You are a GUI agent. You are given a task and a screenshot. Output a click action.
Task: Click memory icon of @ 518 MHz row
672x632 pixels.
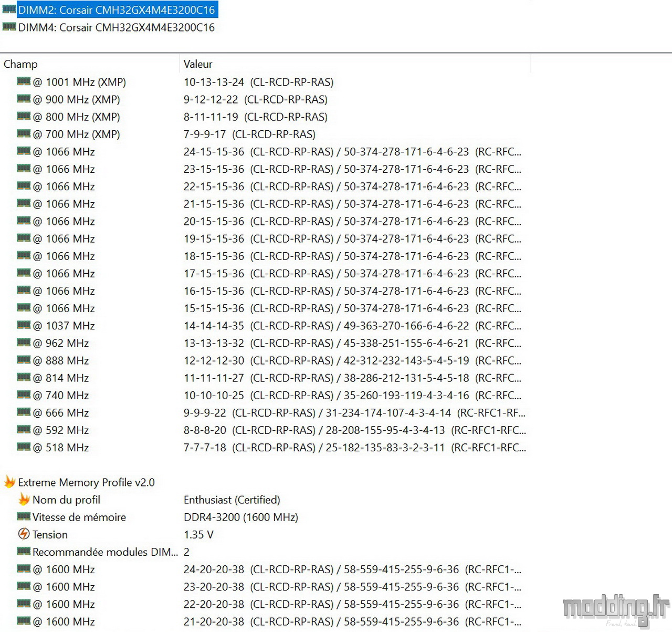[24, 447]
